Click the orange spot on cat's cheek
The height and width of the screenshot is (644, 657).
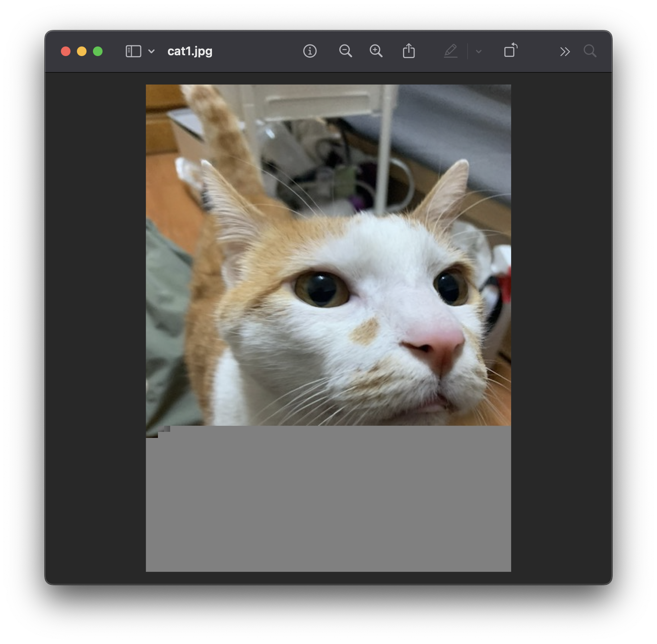click(x=365, y=332)
